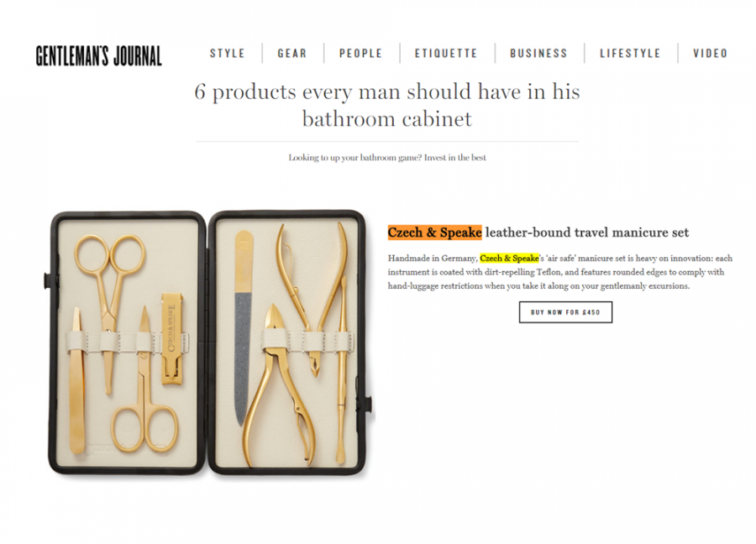756x544 pixels.
Task: Click the Gentleman's Journal logo
Action: pos(99,55)
